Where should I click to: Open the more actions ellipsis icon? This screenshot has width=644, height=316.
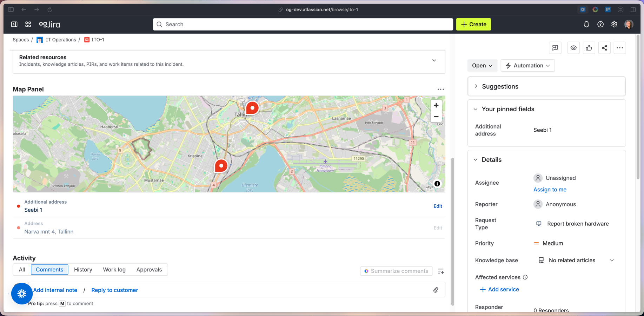point(620,48)
